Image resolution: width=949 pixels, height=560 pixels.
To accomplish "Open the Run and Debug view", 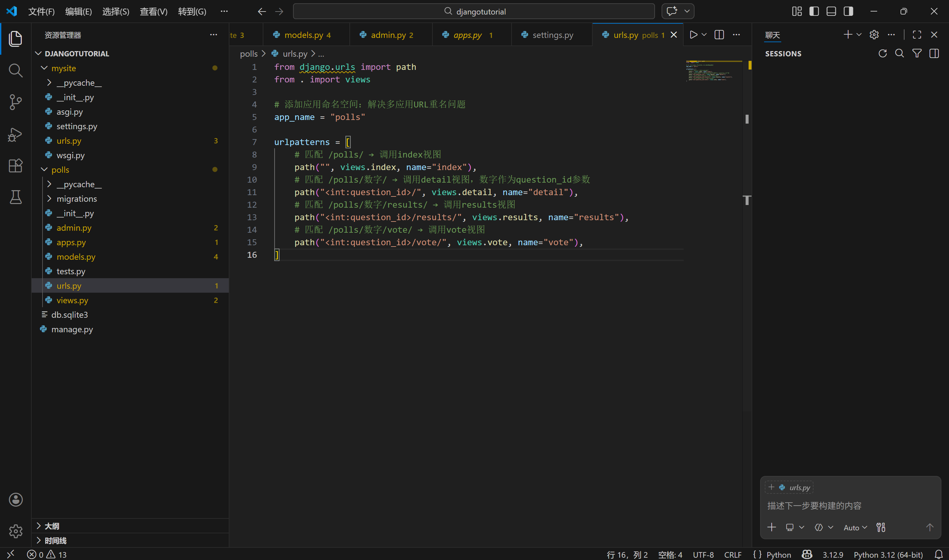I will pos(15,134).
